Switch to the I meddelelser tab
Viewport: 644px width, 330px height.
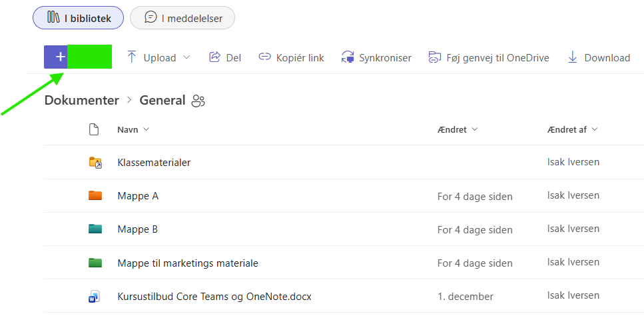point(182,18)
